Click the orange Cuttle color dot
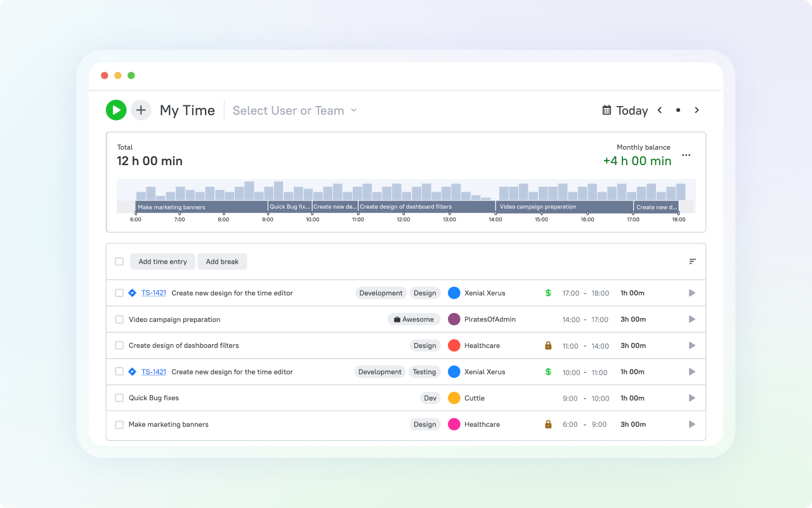This screenshot has height=508, width=812. [x=454, y=398]
